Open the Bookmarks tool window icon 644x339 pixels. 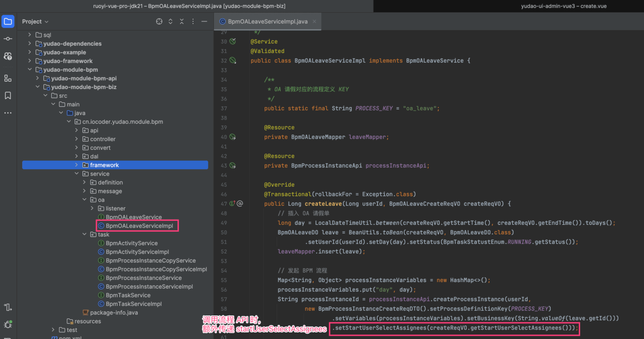8,95
